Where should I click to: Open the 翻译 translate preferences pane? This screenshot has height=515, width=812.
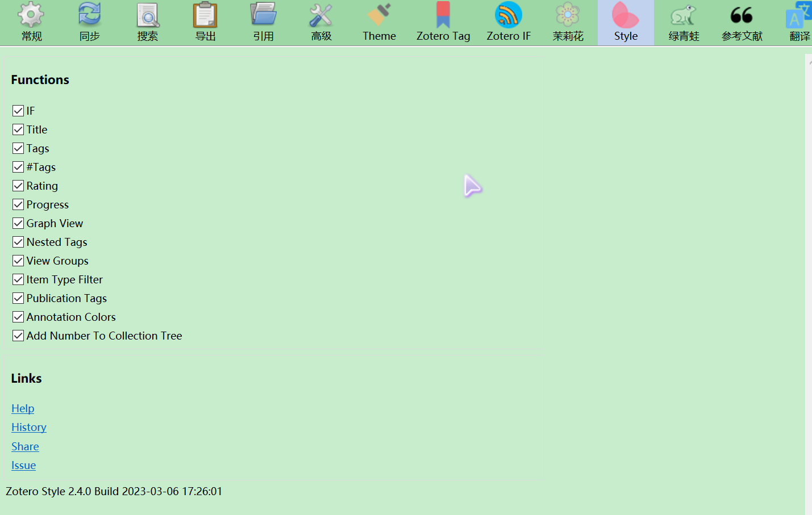coord(799,23)
